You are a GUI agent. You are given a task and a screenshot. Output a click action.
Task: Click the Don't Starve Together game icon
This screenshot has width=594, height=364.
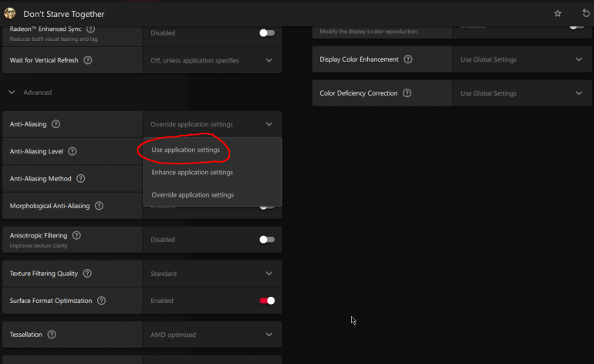pyautogui.click(x=12, y=13)
